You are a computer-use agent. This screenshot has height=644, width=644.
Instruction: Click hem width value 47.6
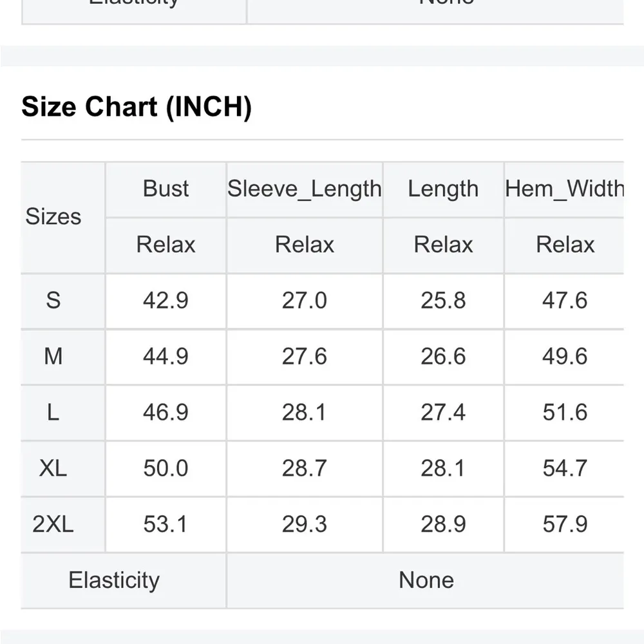tap(565, 300)
